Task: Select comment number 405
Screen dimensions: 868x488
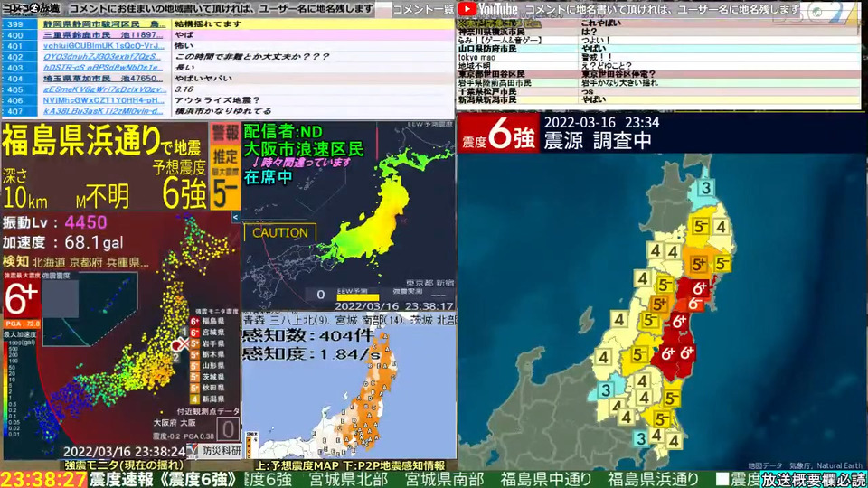Action: 15,89
